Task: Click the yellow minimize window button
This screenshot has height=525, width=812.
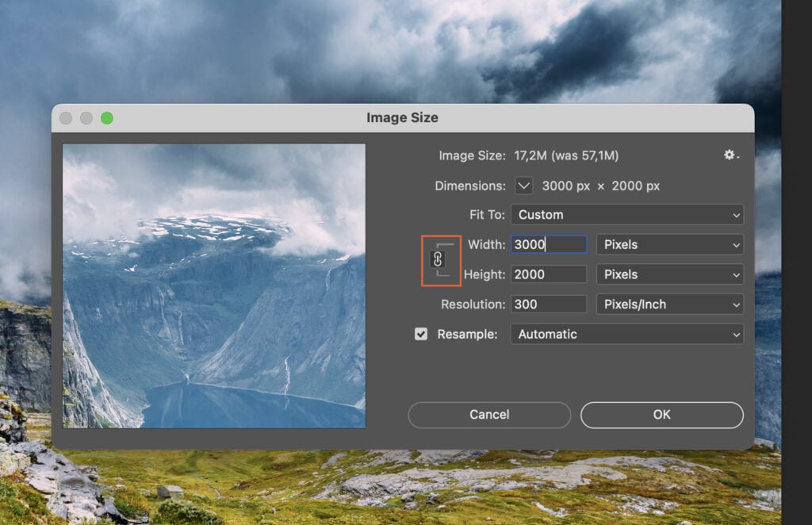Action: pyautogui.click(x=86, y=117)
